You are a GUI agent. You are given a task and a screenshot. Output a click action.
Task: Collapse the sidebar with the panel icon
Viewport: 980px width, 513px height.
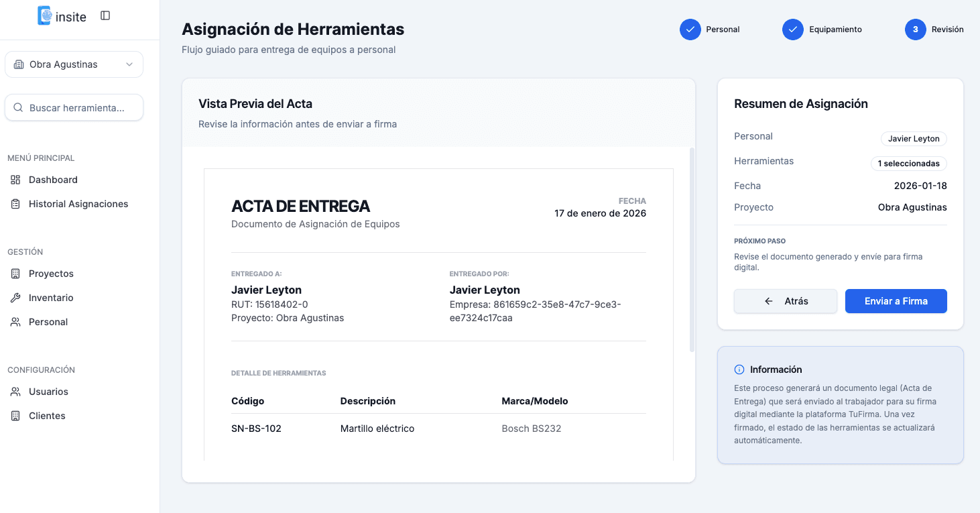point(105,15)
